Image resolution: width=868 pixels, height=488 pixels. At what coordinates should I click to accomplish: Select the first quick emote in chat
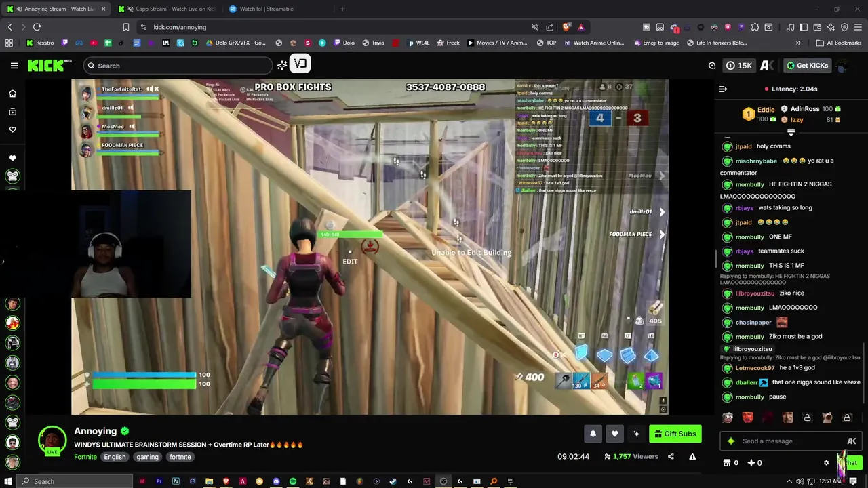(x=728, y=418)
